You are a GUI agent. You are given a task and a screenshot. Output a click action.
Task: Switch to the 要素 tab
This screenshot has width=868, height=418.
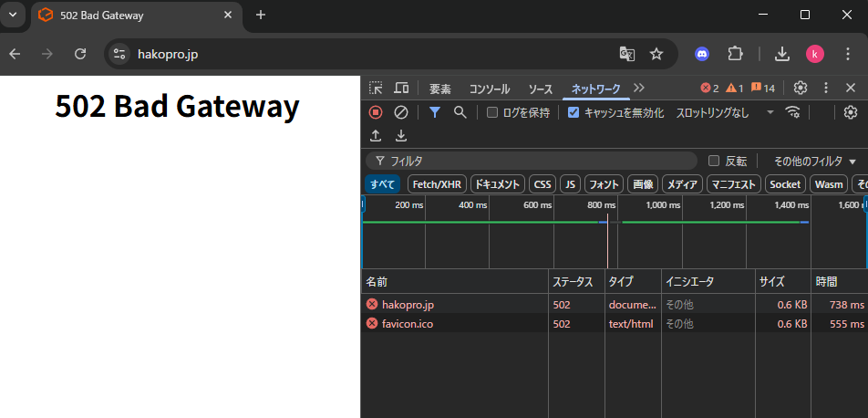pyautogui.click(x=440, y=89)
